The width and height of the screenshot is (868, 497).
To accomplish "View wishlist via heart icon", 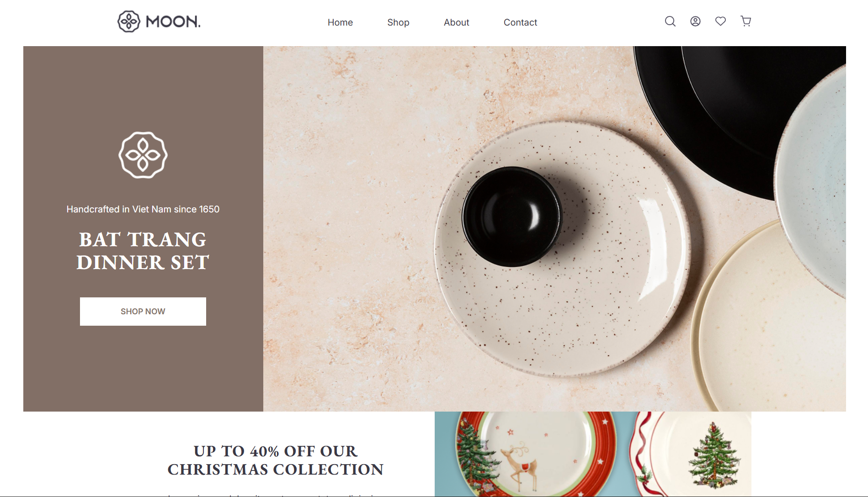I will click(720, 21).
